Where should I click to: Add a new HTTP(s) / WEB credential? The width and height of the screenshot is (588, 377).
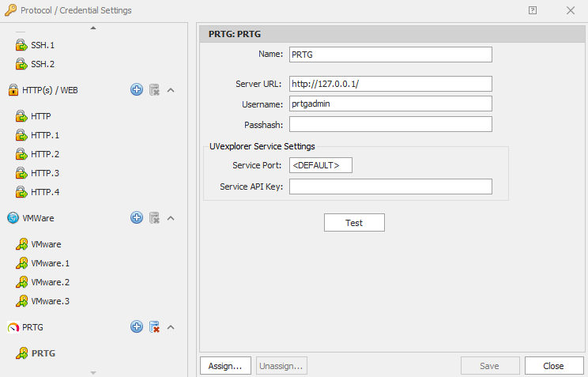(137, 89)
